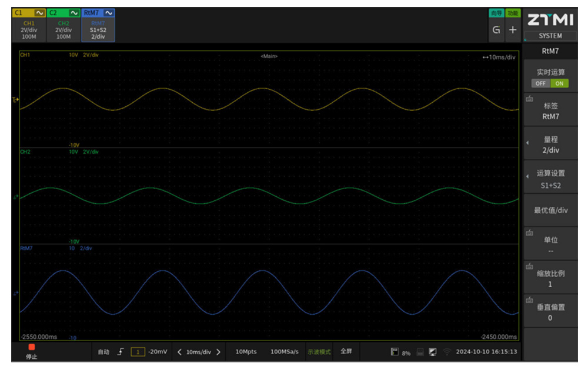
Task: Open trigger source box labeled 1
Action: coord(138,352)
